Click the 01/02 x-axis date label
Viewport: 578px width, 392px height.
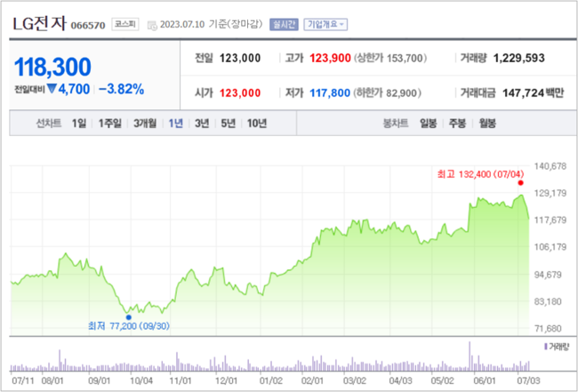(271, 380)
